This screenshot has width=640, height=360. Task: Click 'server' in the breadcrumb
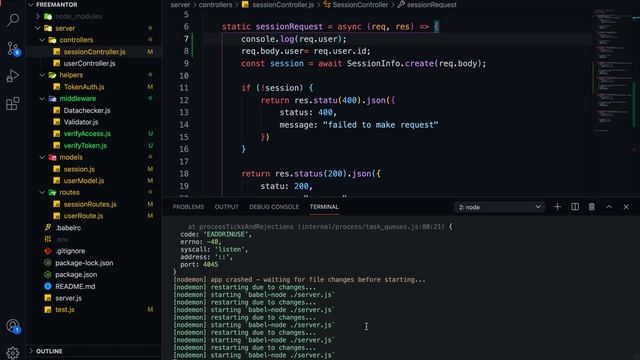pyautogui.click(x=180, y=5)
